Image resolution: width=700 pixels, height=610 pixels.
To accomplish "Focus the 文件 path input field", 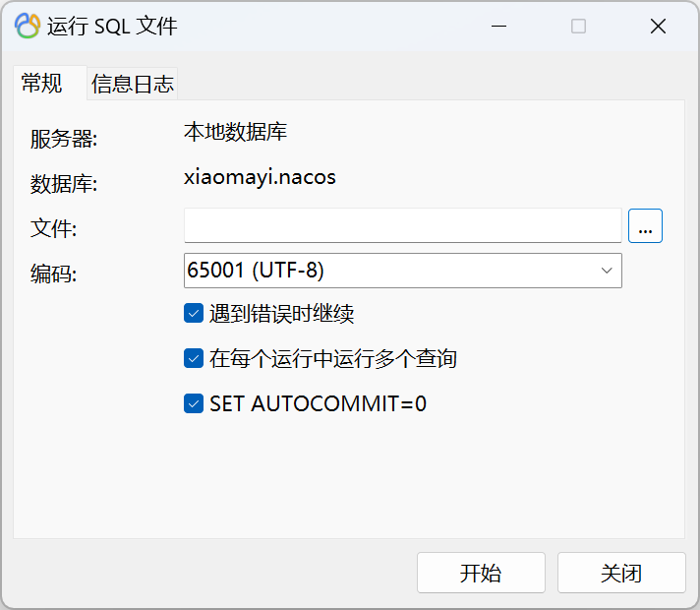I will tap(403, 225).
